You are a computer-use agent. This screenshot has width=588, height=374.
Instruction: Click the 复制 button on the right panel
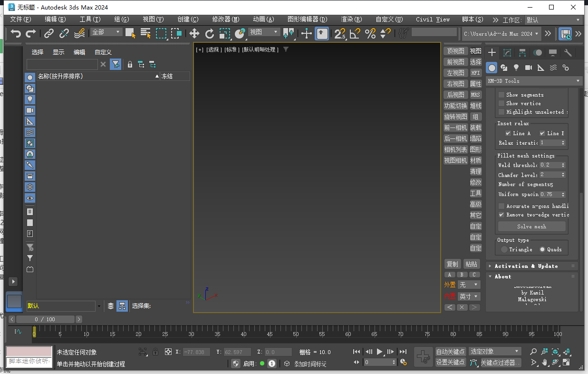(452, 264)
